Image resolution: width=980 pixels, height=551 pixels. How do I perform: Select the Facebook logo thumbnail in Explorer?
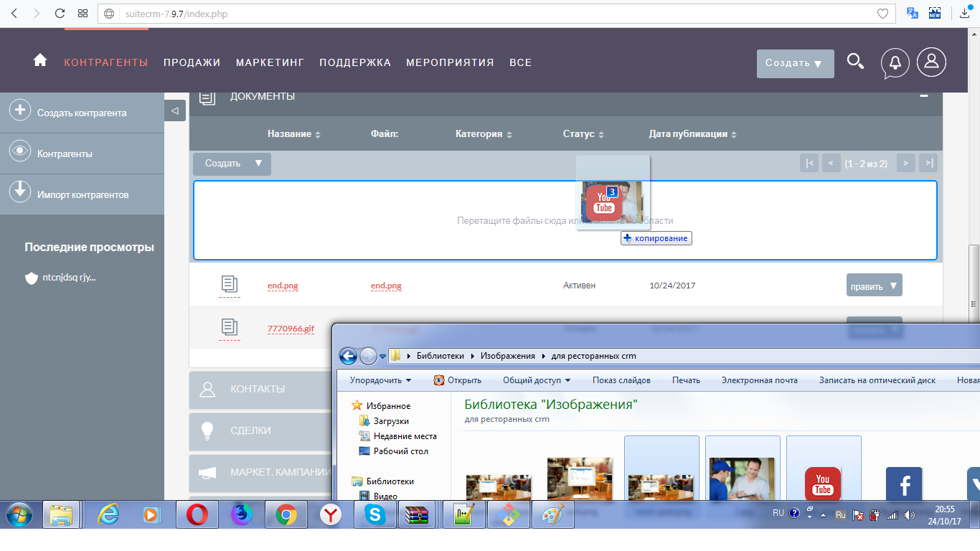pos(904,484)
